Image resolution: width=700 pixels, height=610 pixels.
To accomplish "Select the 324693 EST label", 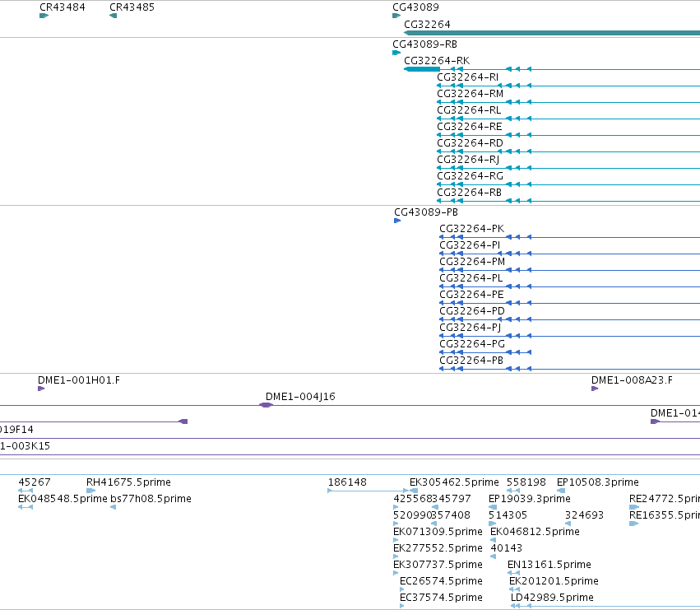I will coord(584,515).
